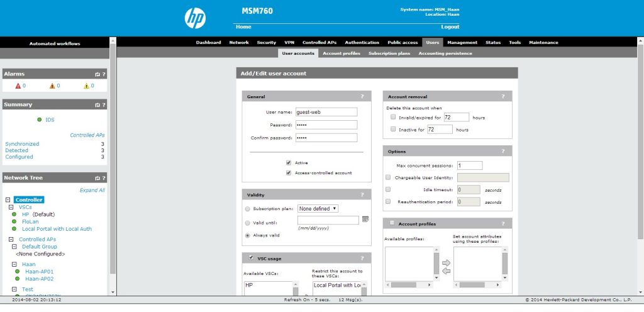Click the Logout link
644x312 pixels.
pyautogui.click(x=450, y=26)
